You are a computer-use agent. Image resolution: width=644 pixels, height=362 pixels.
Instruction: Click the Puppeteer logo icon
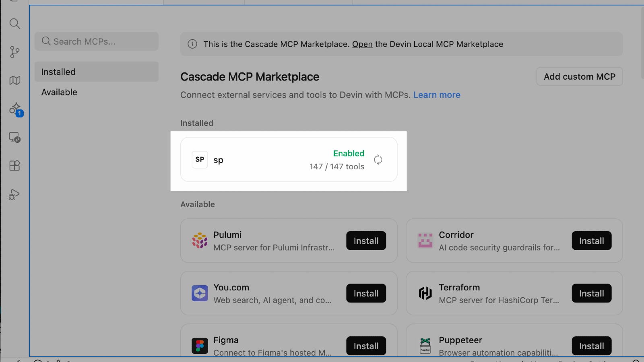click(x=425, y=346)
